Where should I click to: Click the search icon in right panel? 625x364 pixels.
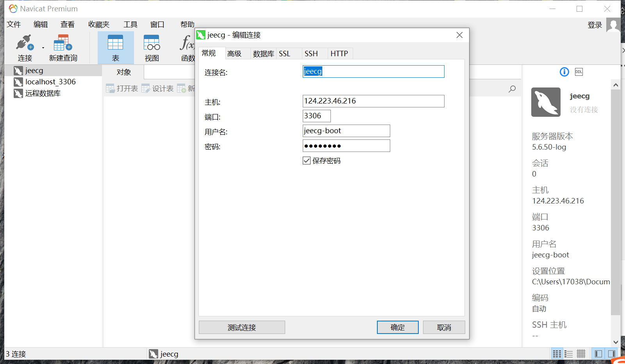(x=512, y=89)
